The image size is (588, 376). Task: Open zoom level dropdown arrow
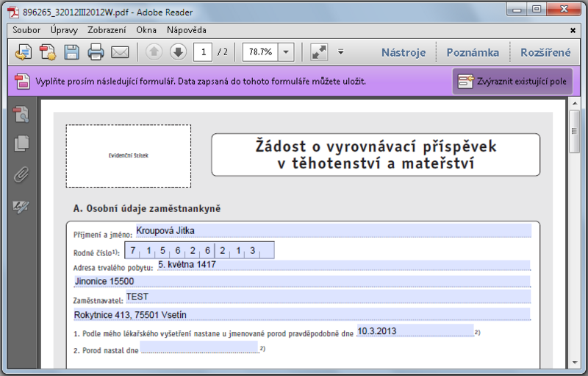(x=286, y=52)
